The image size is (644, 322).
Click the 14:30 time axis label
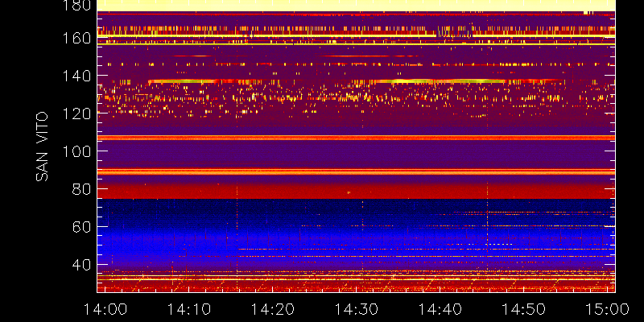click(357, 309)
